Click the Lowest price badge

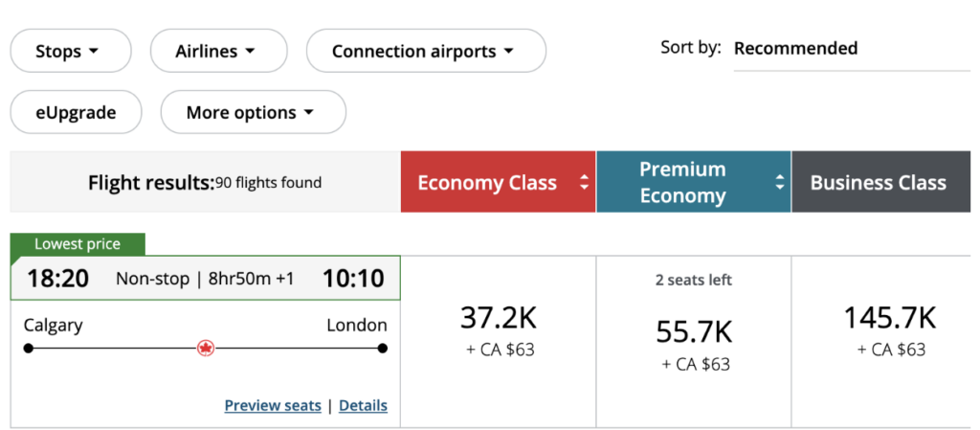[78, 244]
